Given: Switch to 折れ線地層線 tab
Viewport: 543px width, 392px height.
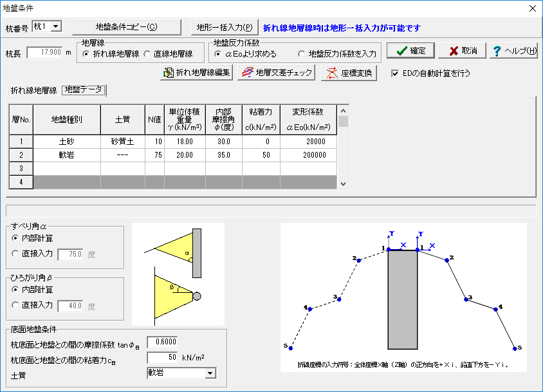Looking at the screenshot, I should (33, 91).
